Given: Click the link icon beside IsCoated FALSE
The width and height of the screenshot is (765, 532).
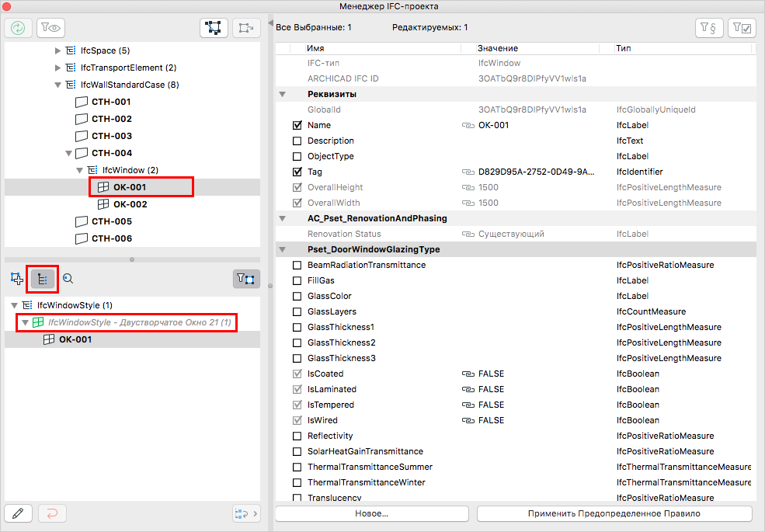Looking at the screenshot, I should 468,374.
